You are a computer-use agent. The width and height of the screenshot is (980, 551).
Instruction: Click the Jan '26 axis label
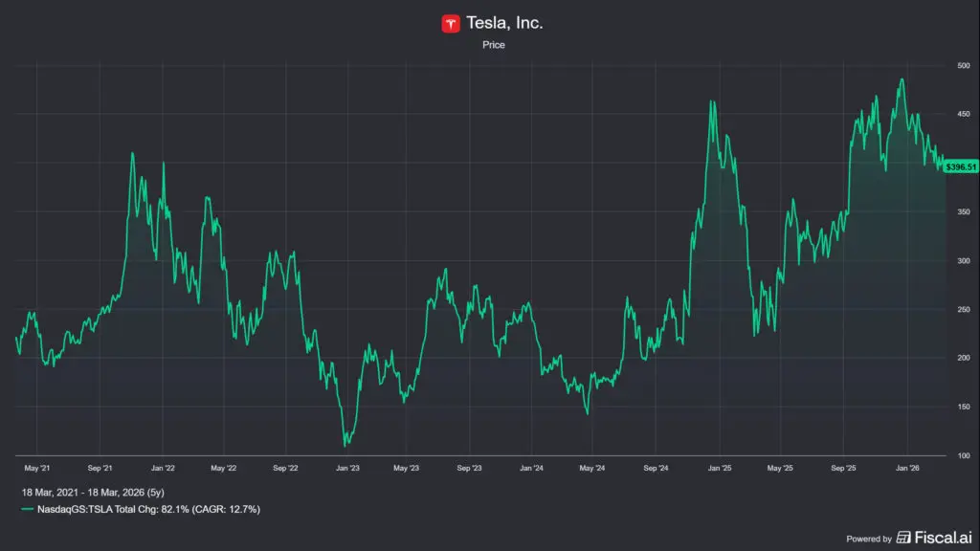point(907,468)
